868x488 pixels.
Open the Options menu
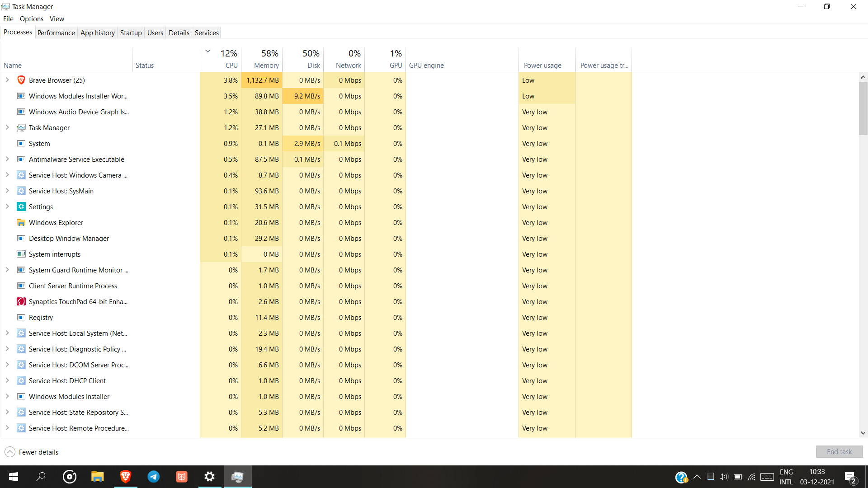coord(31,19)
